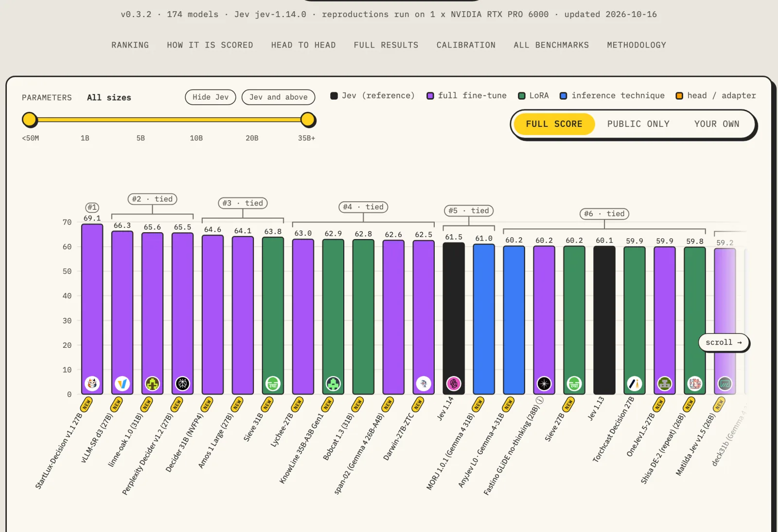Image resolution: width=778 pixels, height=532 pixels.
Task: Toggle the Jev (reference) legend filter
Action: coord(372,96)
